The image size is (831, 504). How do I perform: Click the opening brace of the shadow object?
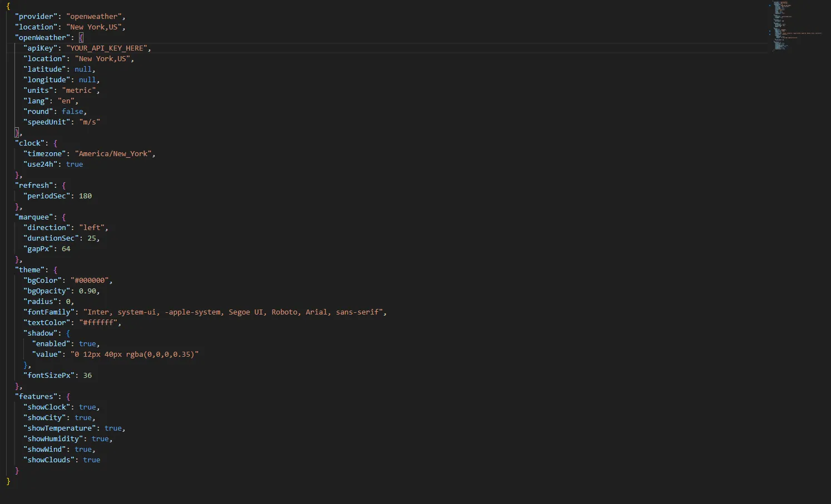click(68, 333)
